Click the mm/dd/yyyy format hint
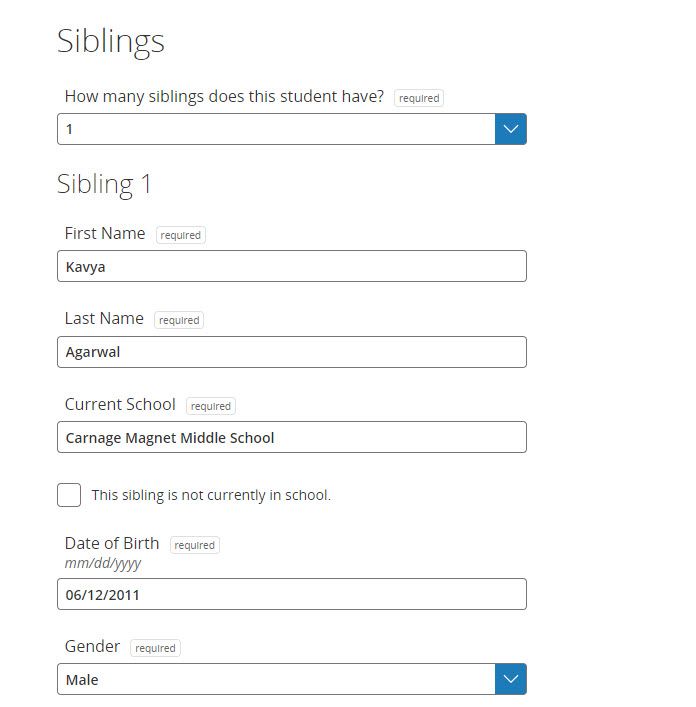 coord(103,563)
